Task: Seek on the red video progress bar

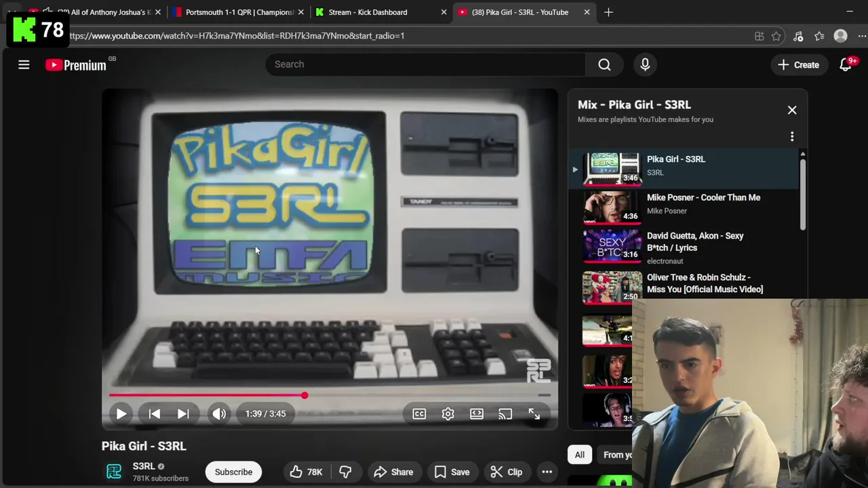Action: click(330, 395)
